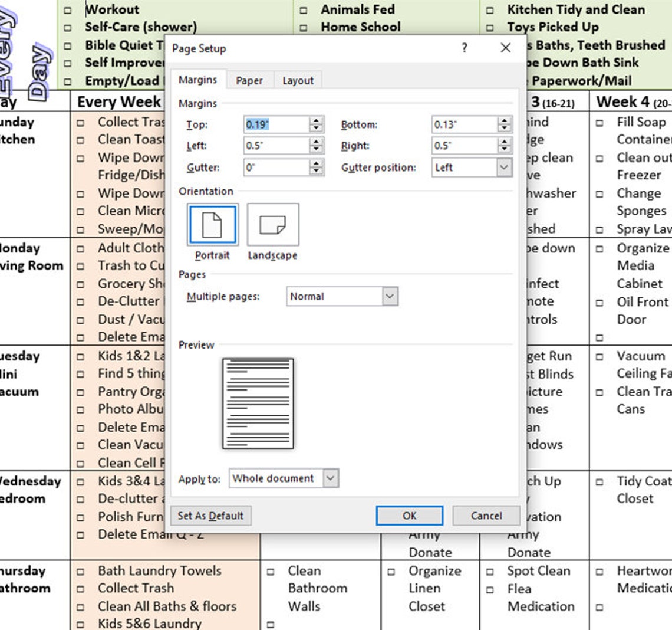Image resolution: width=672 pixels, height=630 pixels.
Task: Select the Portrait orientation icon
Action: [212, 224]
